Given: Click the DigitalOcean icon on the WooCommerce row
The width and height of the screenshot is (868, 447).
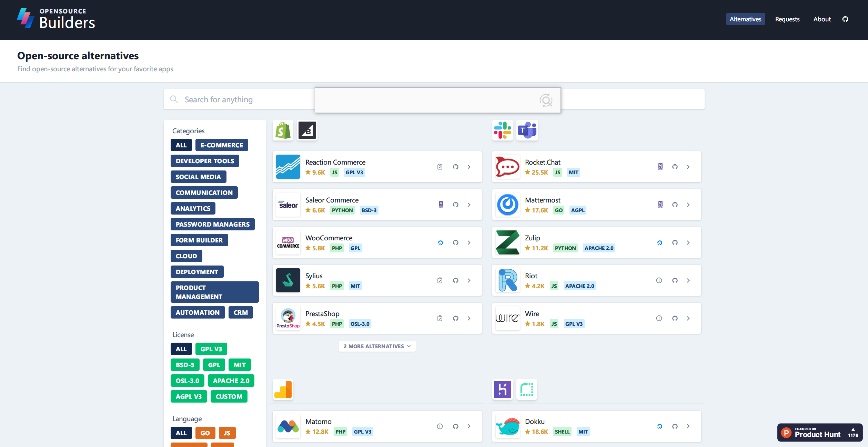Looking at the screenshot, I should [440, 243].
